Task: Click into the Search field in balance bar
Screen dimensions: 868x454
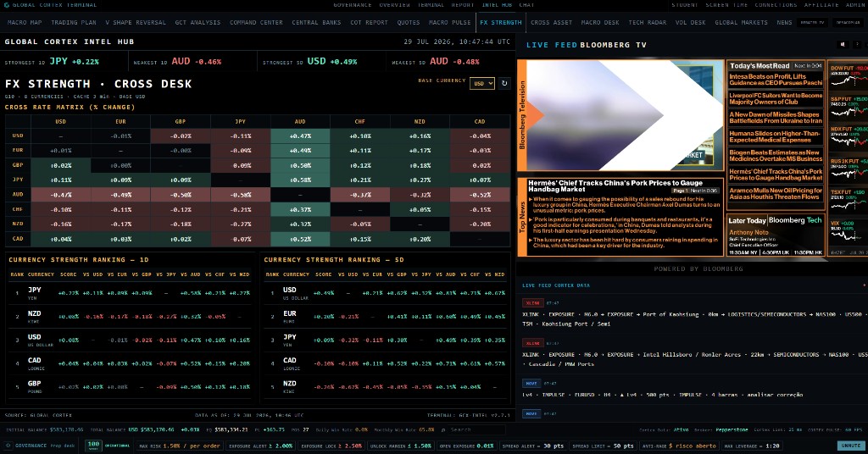Action: coord(477,429)
